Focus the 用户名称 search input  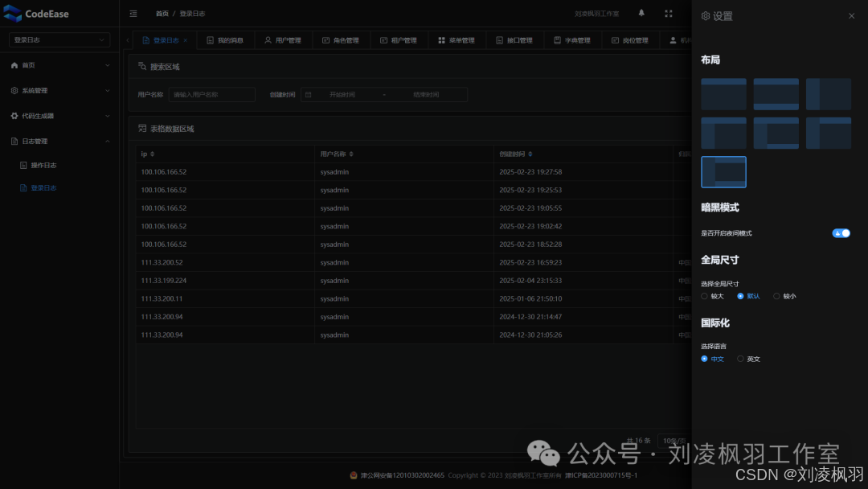[212, 95]
